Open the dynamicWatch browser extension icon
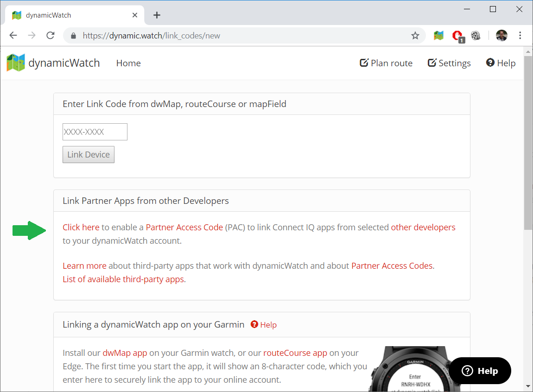This screenshot has width=533, height=392. pyautogui.click(x=438, y=36)
